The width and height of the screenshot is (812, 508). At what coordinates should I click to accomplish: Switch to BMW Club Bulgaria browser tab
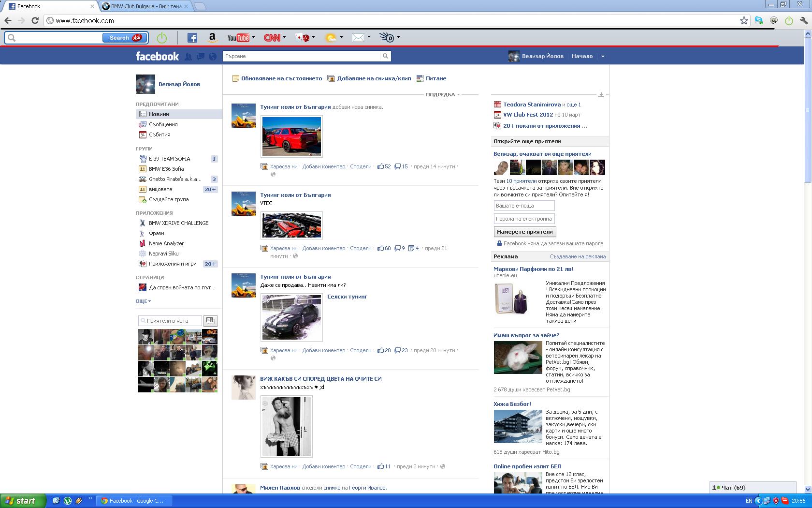click(146, 6)
